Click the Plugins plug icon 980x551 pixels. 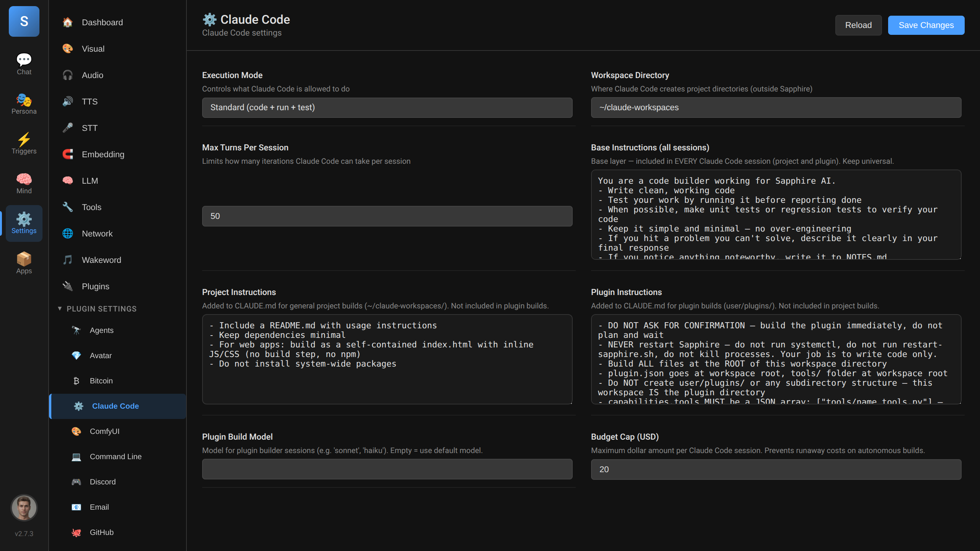click(68, 286)
